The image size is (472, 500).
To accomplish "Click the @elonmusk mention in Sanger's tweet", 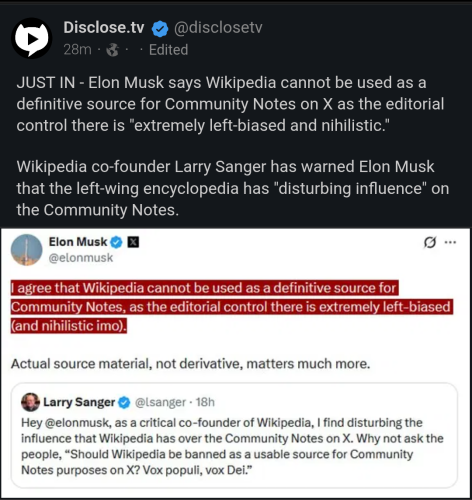I will click(77, 423).
